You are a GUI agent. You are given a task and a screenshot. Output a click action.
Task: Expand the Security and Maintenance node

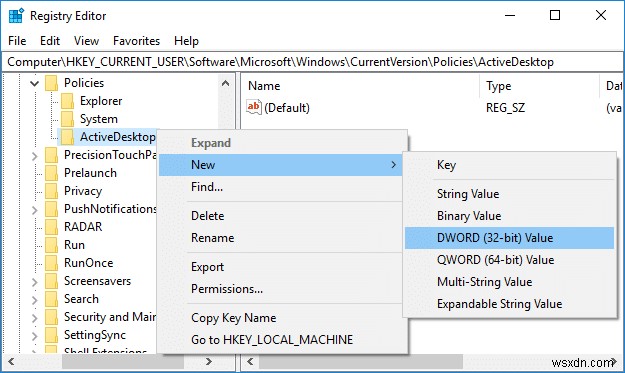click(x=35, y=318)
